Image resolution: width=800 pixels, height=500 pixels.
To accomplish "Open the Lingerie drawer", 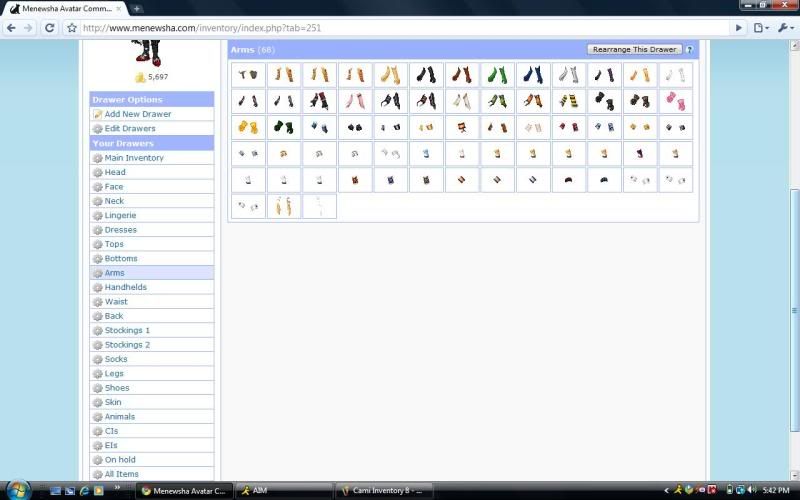I will (x=120, y=215).
